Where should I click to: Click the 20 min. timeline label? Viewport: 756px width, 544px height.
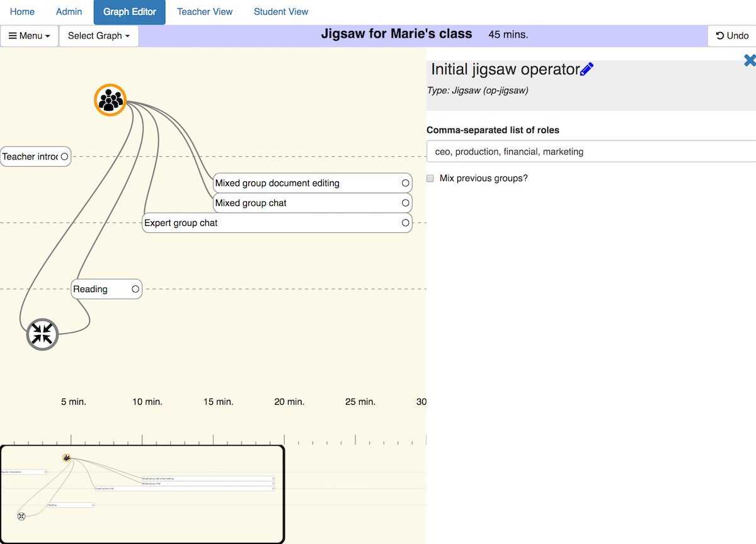coord(289,402)
